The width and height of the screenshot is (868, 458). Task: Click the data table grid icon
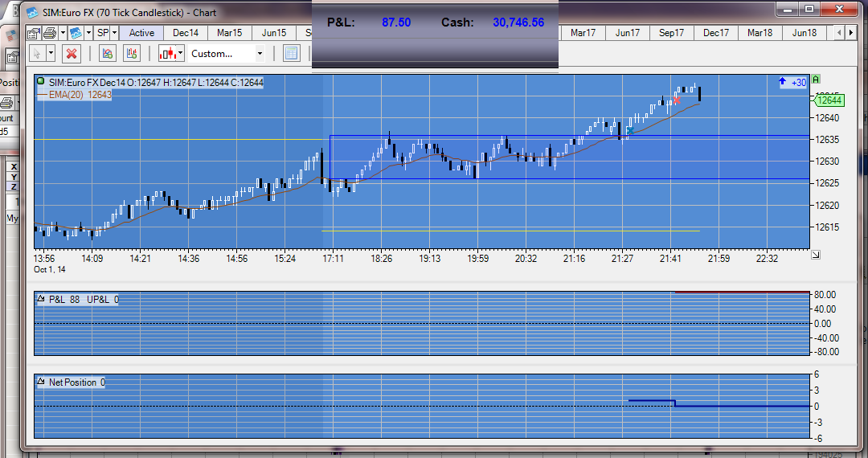[291, 54]
